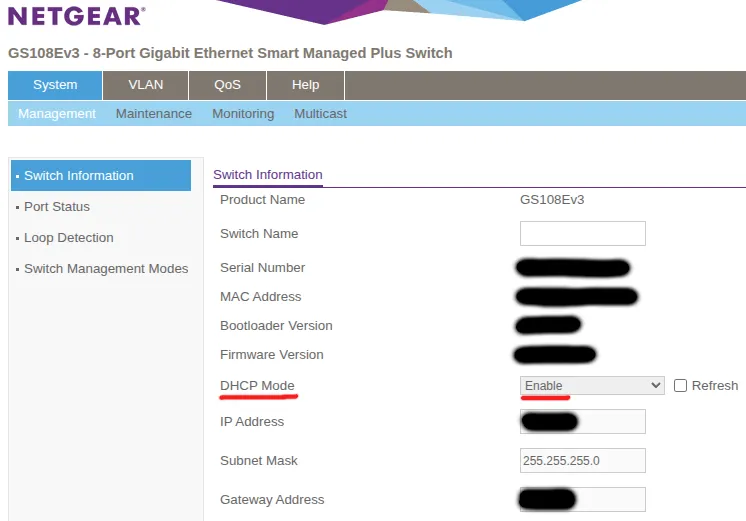The height and width of the screenshot is (521, 746).
Task: Open the Help tab
Action: tap(305, 85)
